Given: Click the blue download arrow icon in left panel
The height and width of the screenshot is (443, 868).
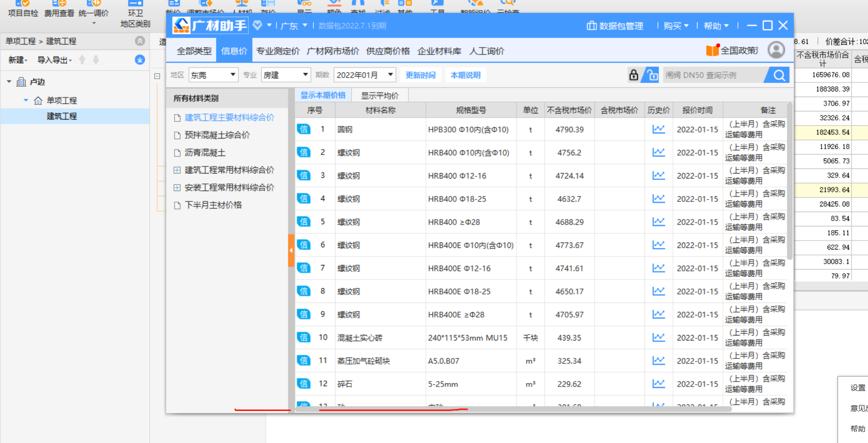Looking at the screenshot, I should point(140,59).
